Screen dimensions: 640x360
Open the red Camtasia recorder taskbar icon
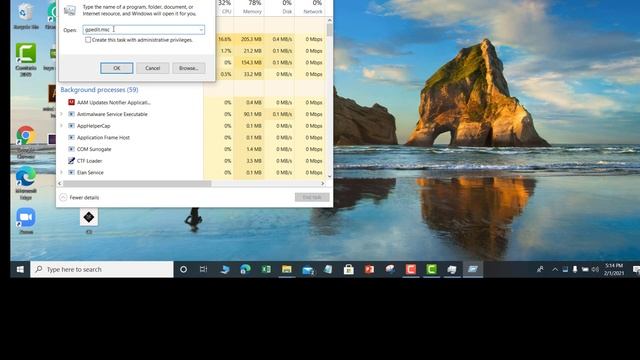pyautogui.click(x=411, y=269)
